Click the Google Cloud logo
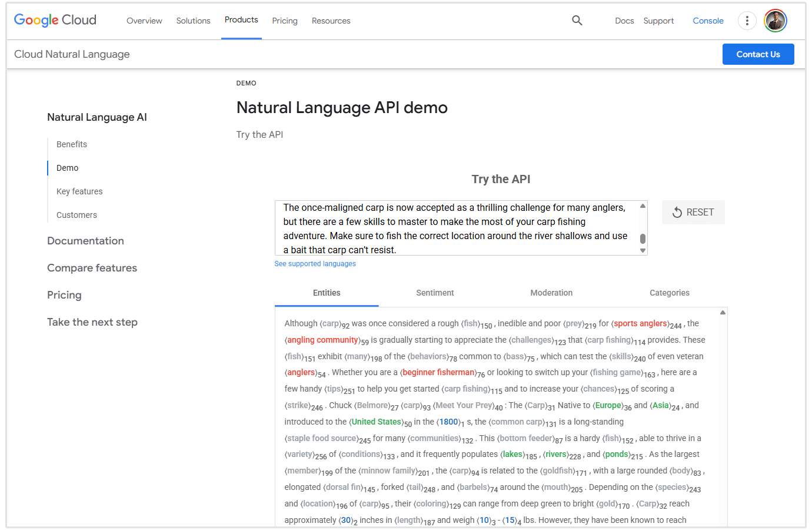 coord(55,19)
